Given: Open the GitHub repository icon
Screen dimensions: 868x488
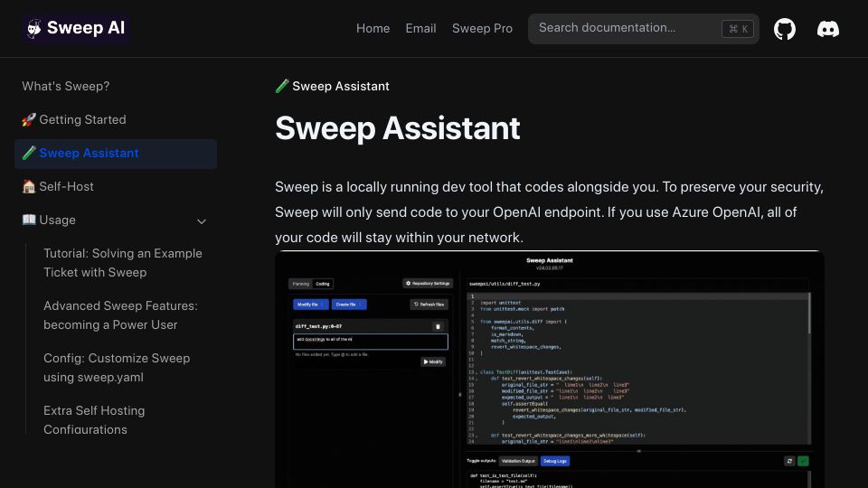Looking at the screenshot, I should [x=785, y=29].
